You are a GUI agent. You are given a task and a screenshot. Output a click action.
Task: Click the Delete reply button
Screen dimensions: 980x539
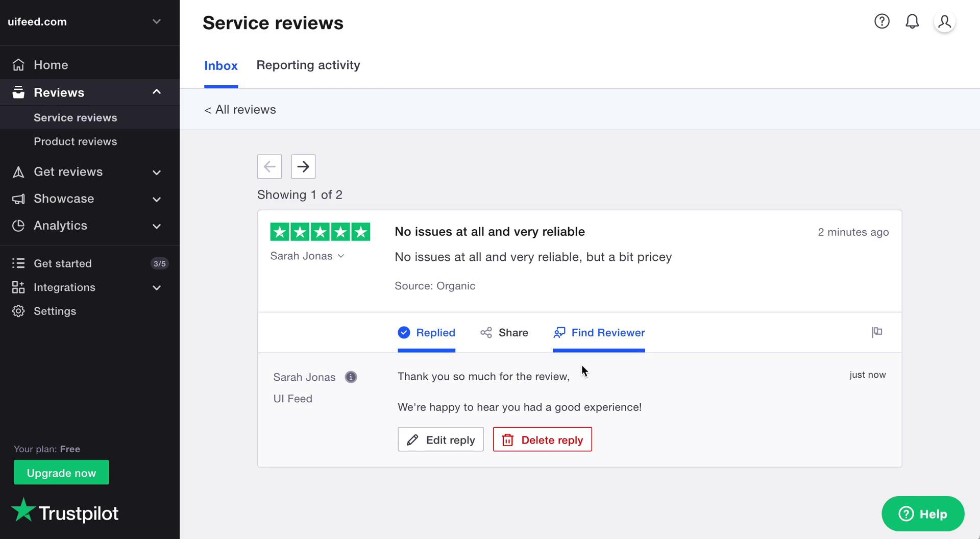click(x=542, y=439)
